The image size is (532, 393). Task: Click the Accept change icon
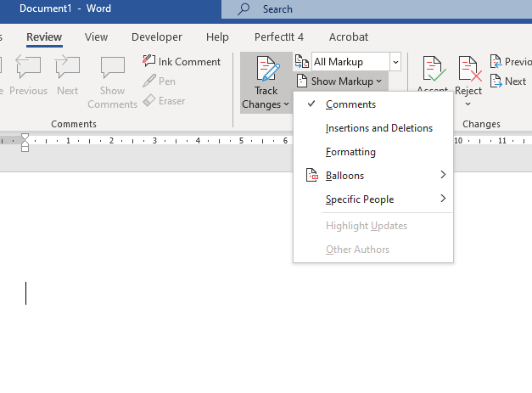(x=433, y=70)
